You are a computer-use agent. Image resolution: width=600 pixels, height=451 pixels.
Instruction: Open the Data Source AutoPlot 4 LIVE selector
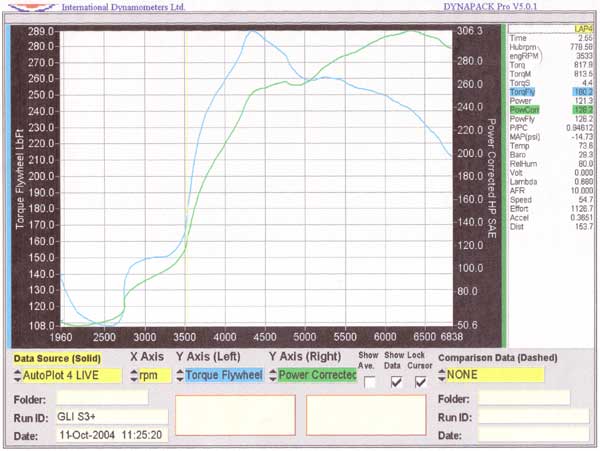pyautogui.click(x=72, y=375)
